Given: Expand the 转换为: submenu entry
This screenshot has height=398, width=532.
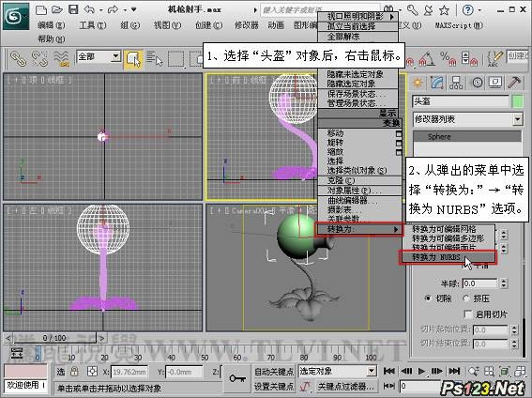Looking at the screenshot, I should (359, 229).
